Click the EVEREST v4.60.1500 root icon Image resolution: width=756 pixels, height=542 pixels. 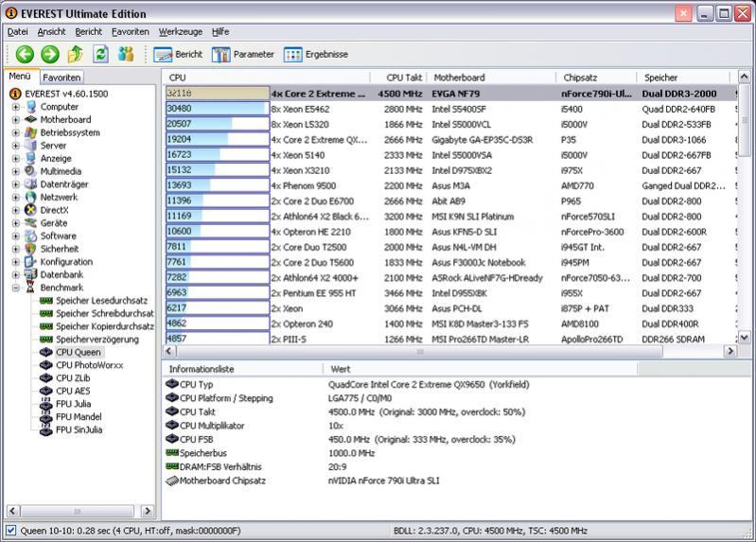tap(15, 94)
